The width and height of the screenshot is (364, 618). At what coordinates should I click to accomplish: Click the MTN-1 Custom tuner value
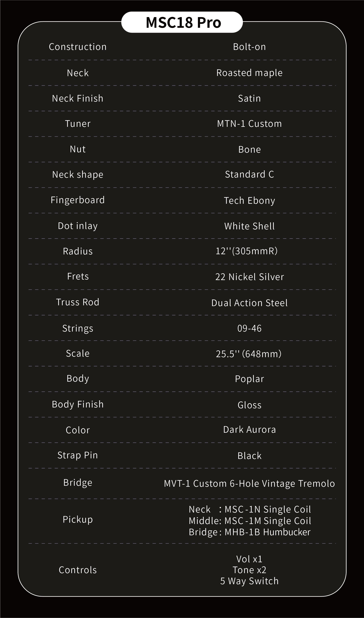(249, 124)
